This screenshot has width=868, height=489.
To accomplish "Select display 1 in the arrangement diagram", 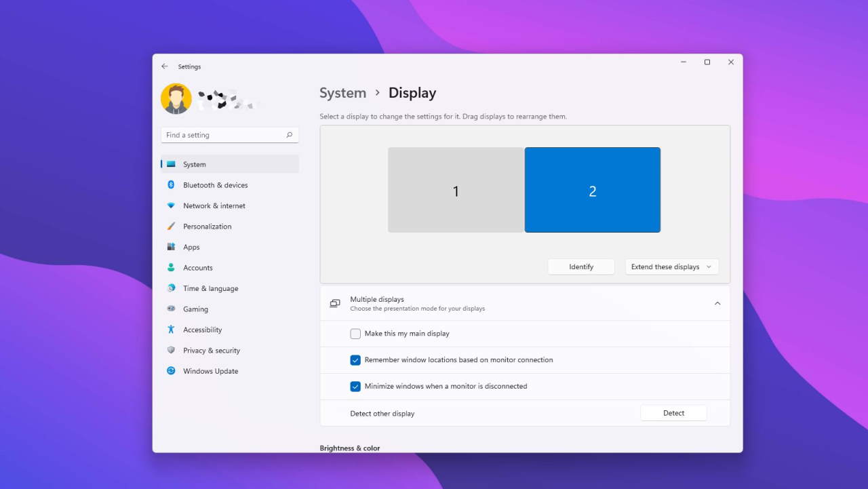I will click(x=455, y=190).
